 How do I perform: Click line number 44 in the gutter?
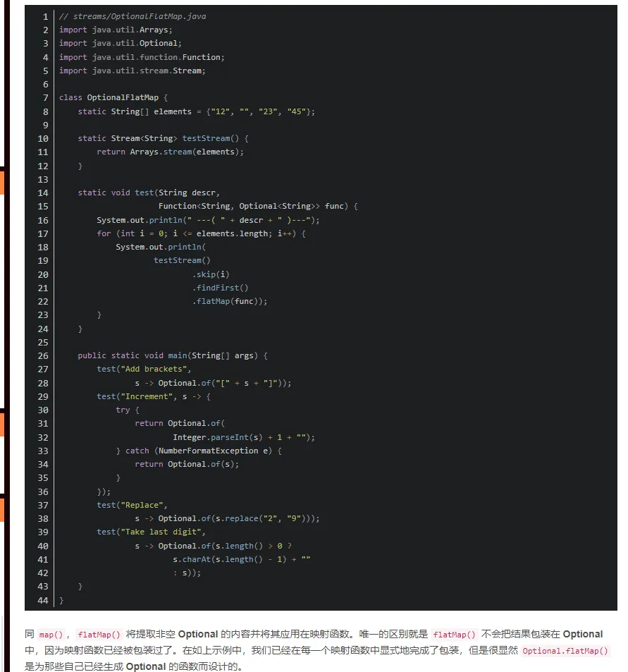tap(43, 601)
